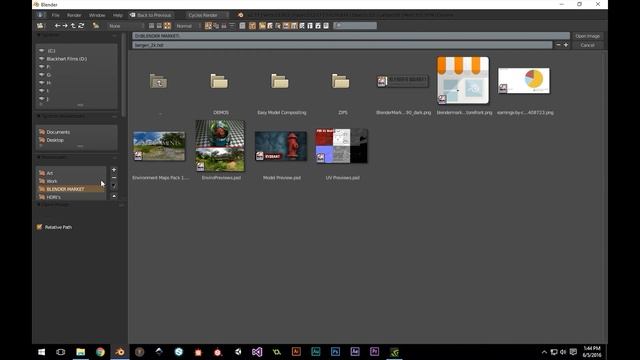Uncheck the Relative Path checkbox
The image size is (640, 360).
(x=40, y=227)
